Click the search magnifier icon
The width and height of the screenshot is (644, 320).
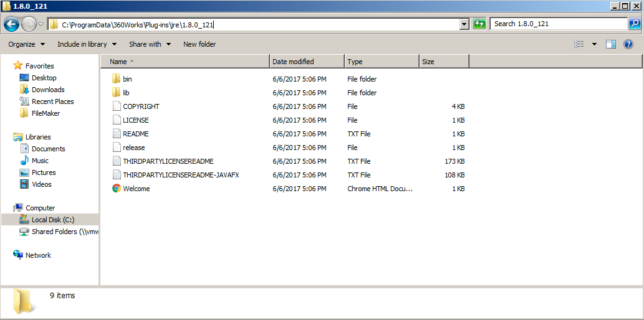pyautogui.click(x=634, y=24)
